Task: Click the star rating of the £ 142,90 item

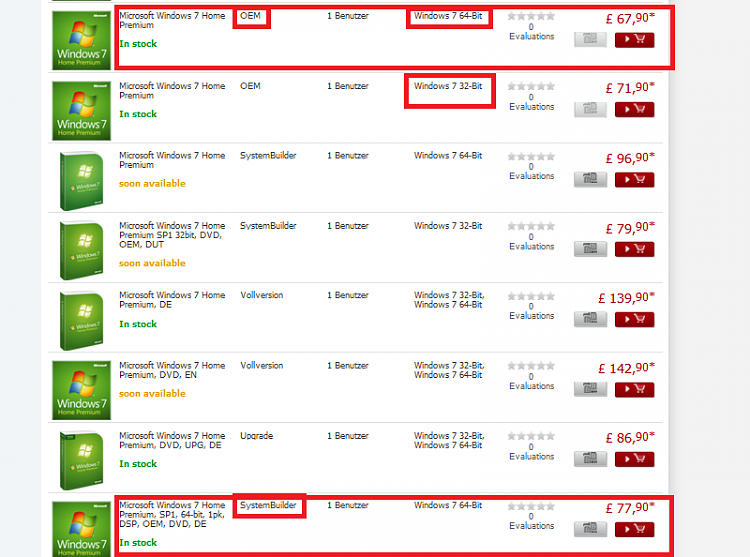Action: (x=531, y=366)
